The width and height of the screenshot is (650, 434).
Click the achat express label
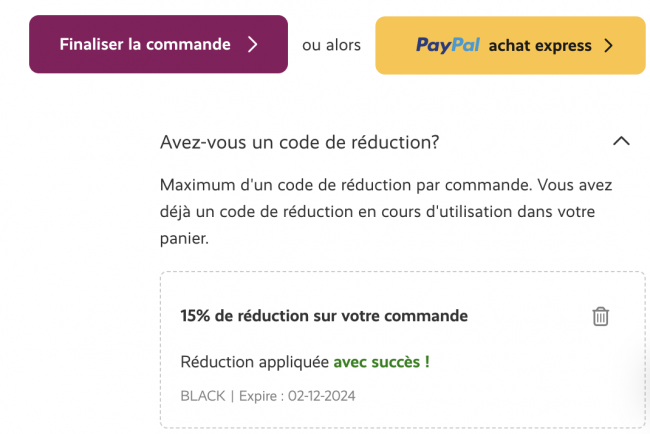point(540,46)
